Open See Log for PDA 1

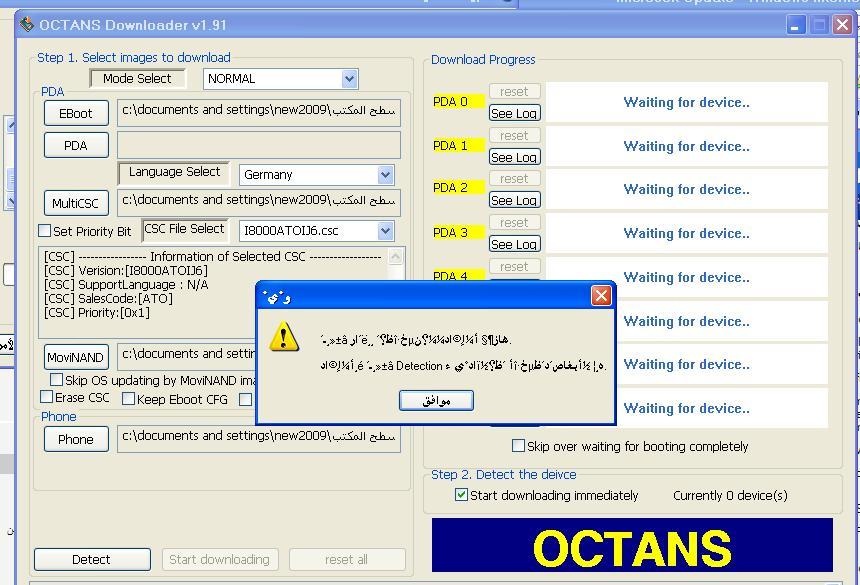[x=514, y=157]
